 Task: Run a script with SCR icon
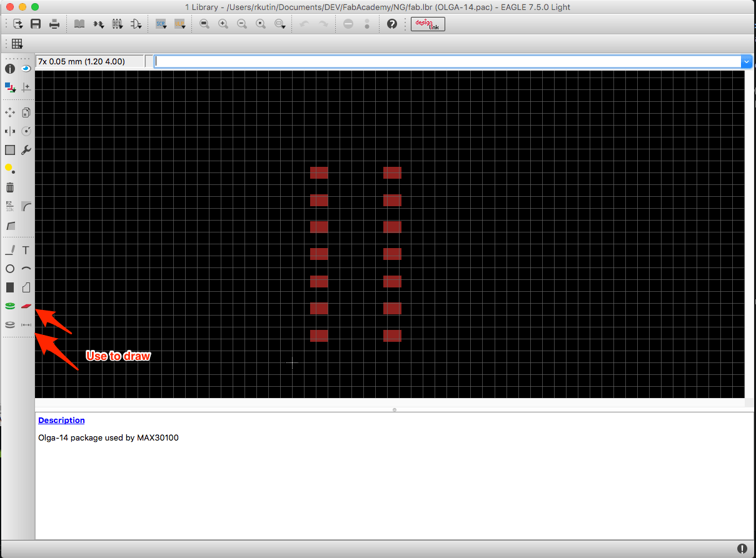[x=161, y=24]
